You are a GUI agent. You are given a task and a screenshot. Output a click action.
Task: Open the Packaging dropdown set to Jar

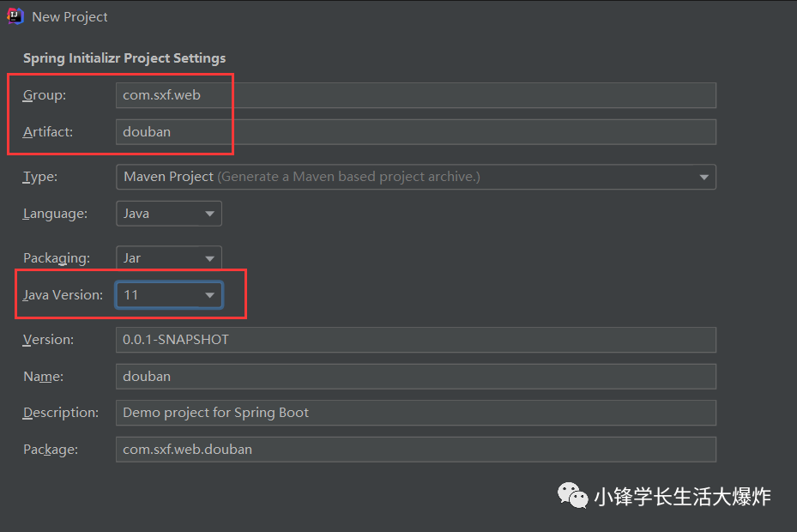(x=168, y=257)
